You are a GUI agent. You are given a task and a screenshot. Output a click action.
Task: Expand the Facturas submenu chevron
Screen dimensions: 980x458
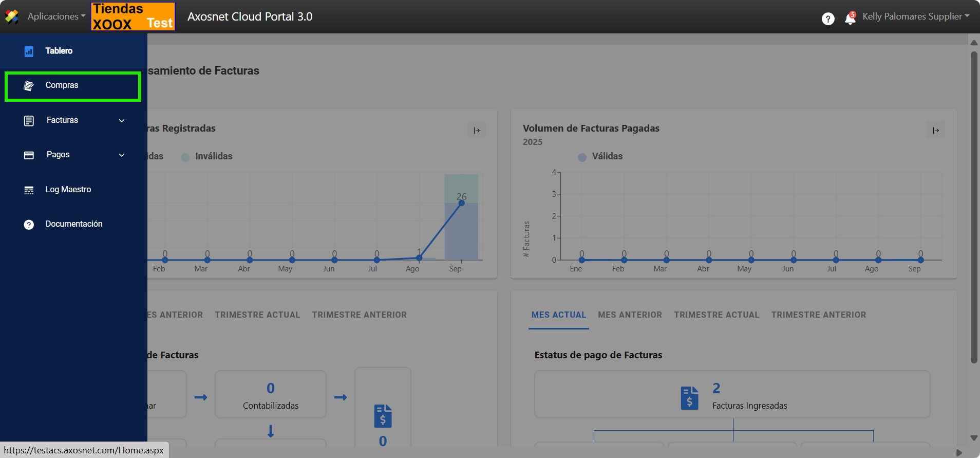coord(122,120)
